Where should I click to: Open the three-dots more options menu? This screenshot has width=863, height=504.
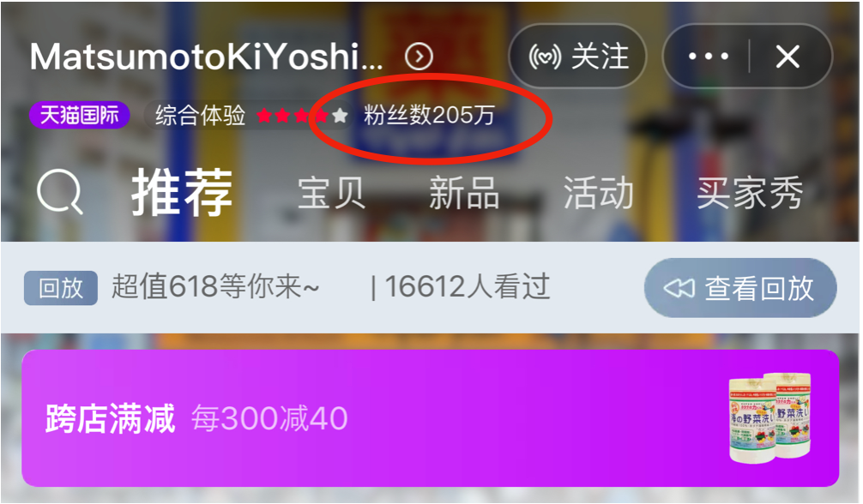(709, 56)
